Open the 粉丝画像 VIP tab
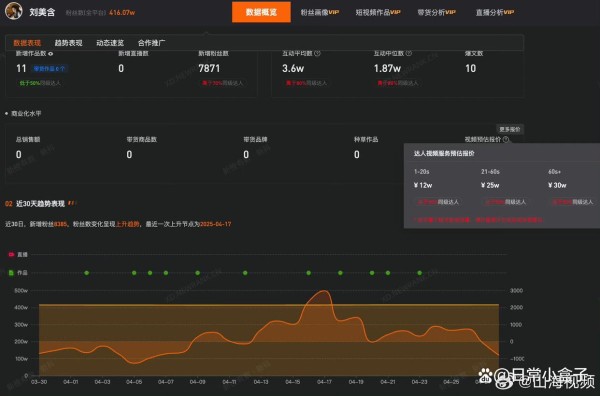 coord(320,12)
